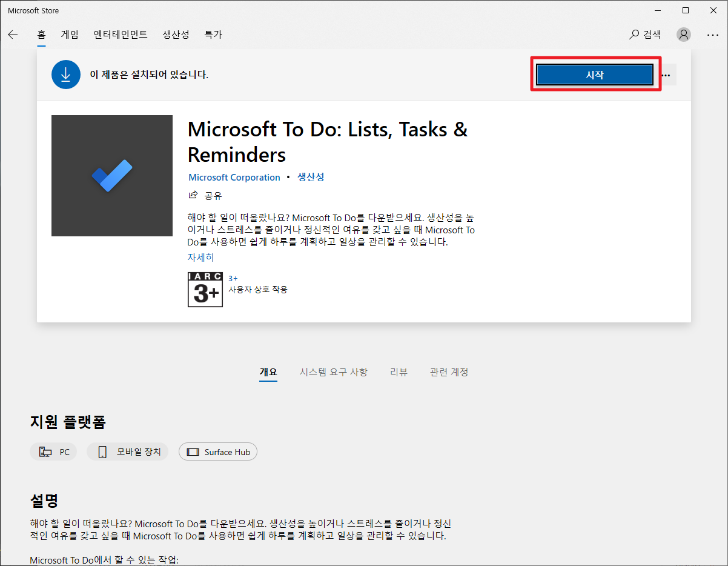Click the 사용자 상호 작용 label

pyautogui.click(x=258, y=290)
